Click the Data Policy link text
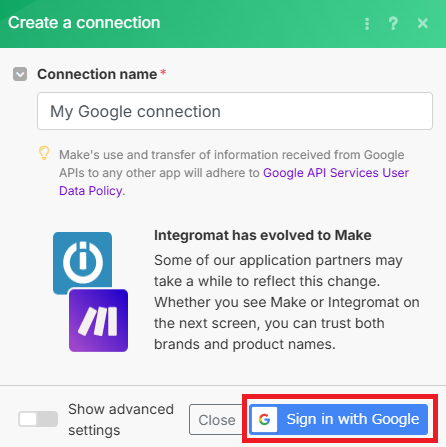 91,191
